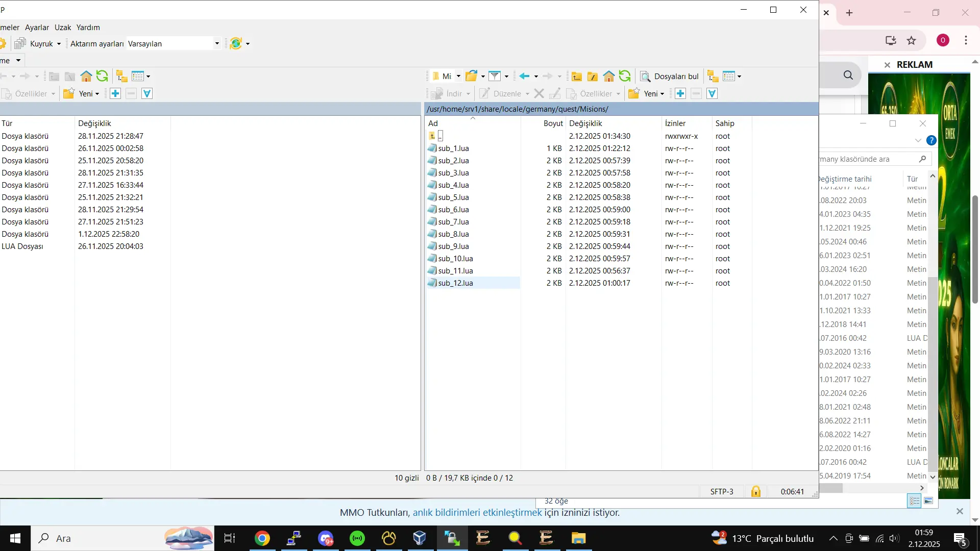The image size is (980, 551).
Task: Open the remote directory tree icon
Action: (x=713, y=77)
